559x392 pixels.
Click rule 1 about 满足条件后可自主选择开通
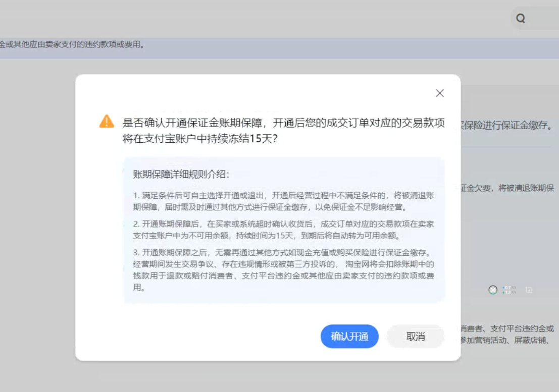[283, 201]
